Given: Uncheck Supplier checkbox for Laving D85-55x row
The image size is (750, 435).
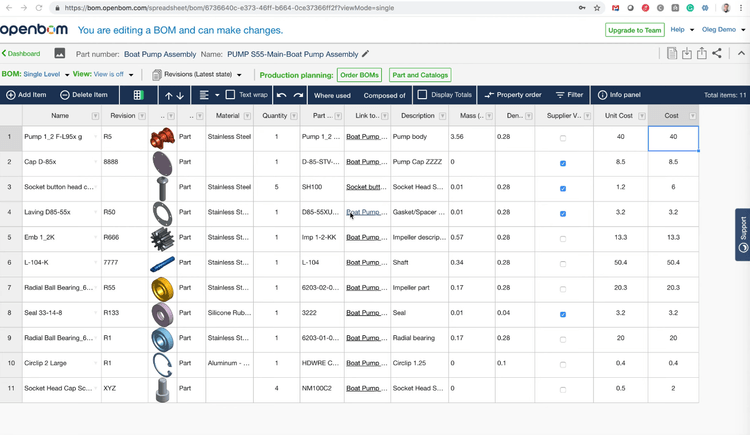Looking at the screenshot, I should coord(563,213).
